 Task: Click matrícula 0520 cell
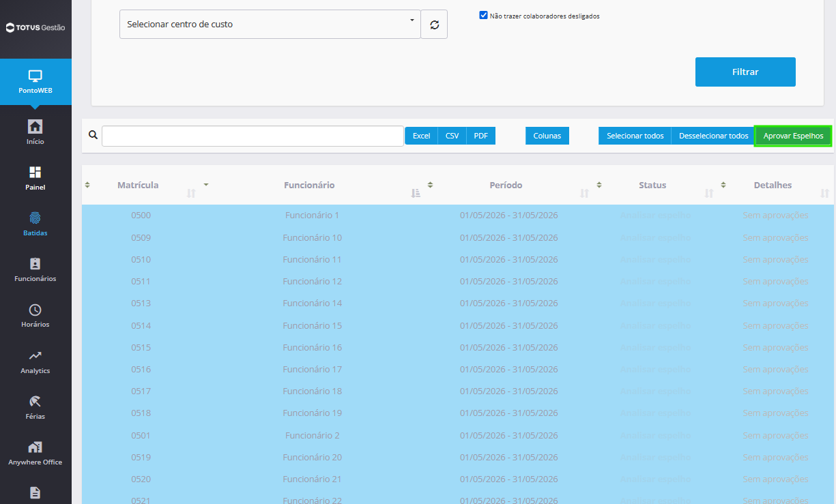(x=141, y=479)
